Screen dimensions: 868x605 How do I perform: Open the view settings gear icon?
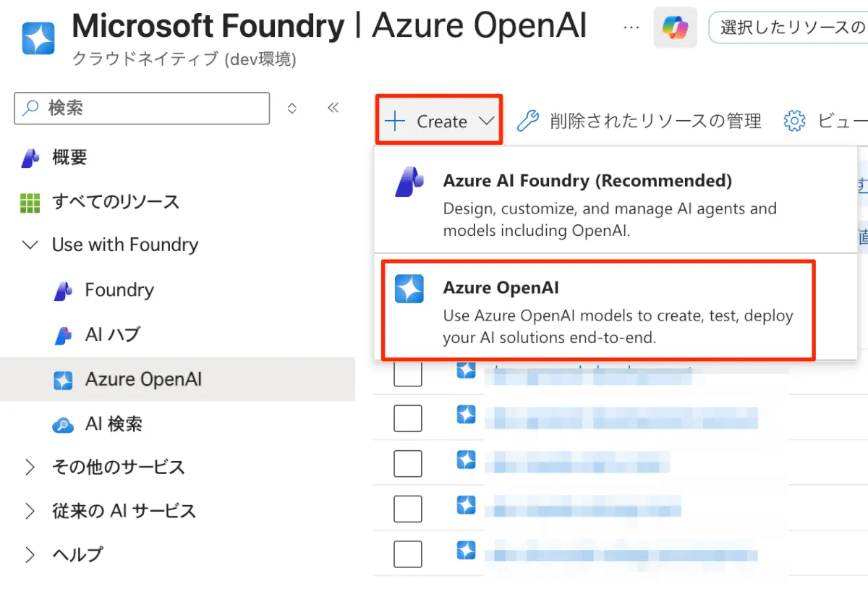coord(794,122)
